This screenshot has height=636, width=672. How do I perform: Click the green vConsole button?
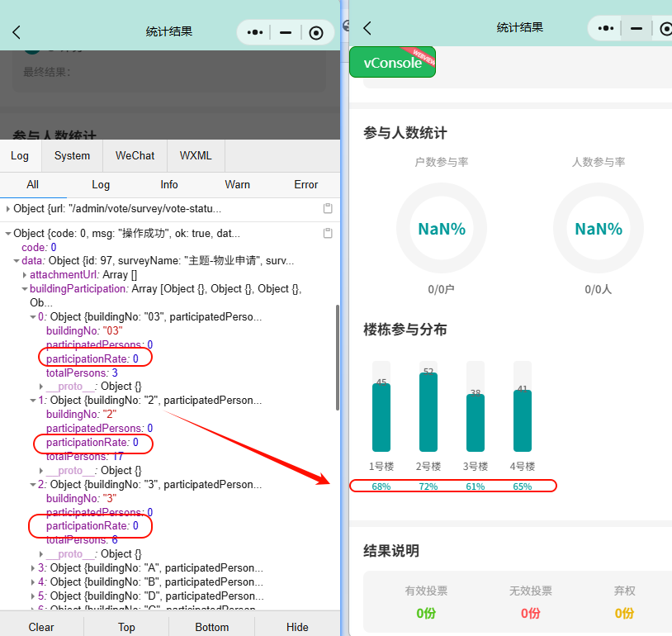[392, 63]
